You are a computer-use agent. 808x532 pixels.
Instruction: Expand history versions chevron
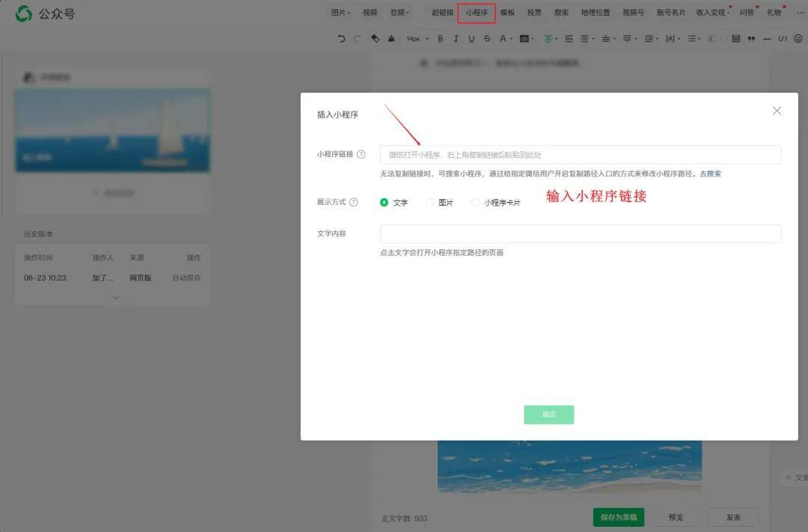[x=115, y=298]
